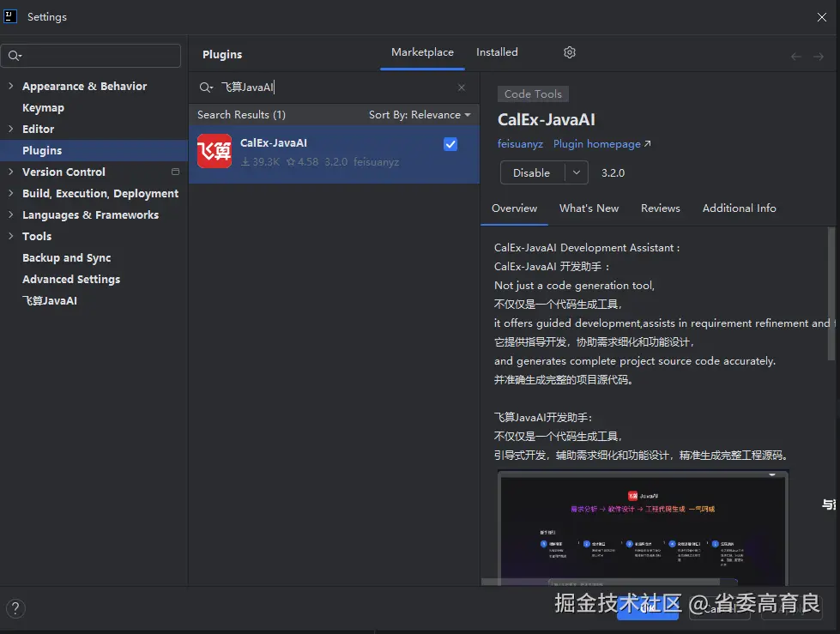Click the Version Control project-level icon
840x634 pixels.
(x=175, y=172)
